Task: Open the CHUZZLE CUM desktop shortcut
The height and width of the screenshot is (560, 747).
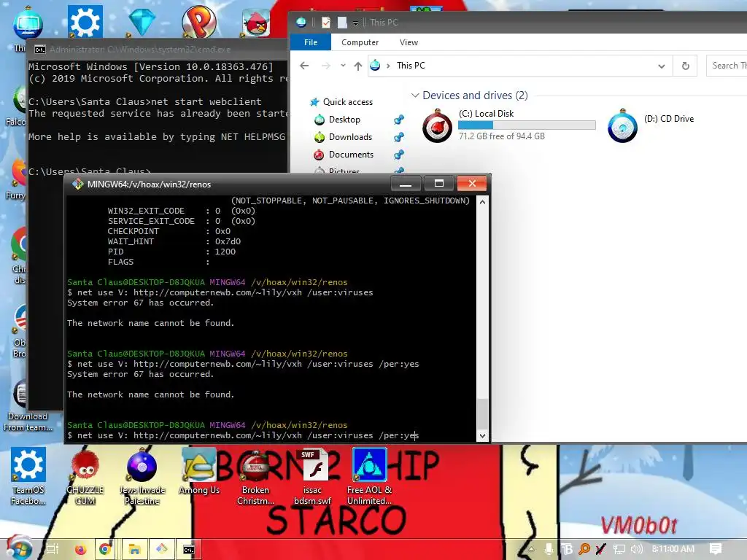Action: 85,477
